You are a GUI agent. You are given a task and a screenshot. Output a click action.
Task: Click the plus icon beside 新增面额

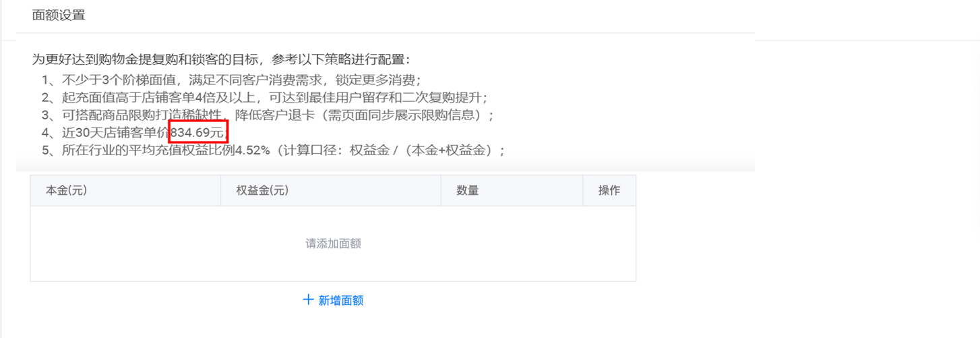click(308, 300)
